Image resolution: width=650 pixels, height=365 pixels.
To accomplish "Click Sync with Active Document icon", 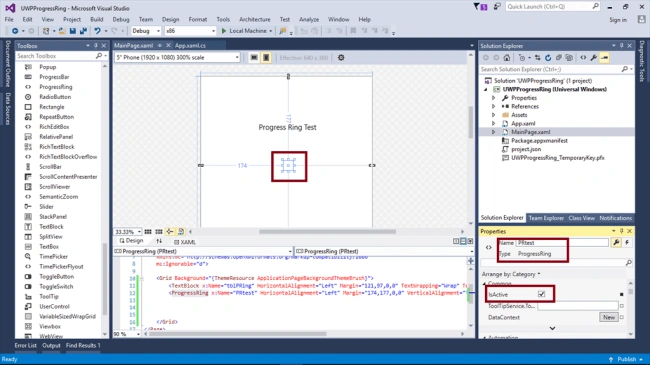I will click(538, 58).
